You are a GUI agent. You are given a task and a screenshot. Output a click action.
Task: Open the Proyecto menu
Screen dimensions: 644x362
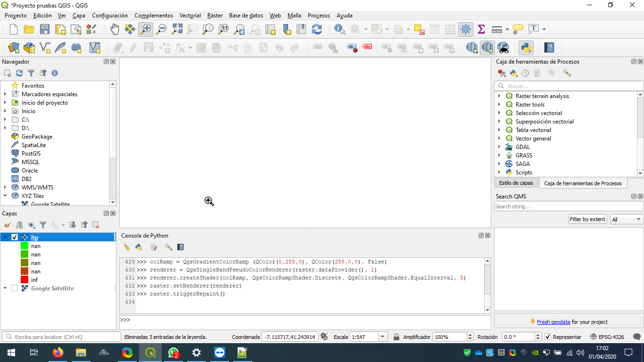(x=16, y=16)
